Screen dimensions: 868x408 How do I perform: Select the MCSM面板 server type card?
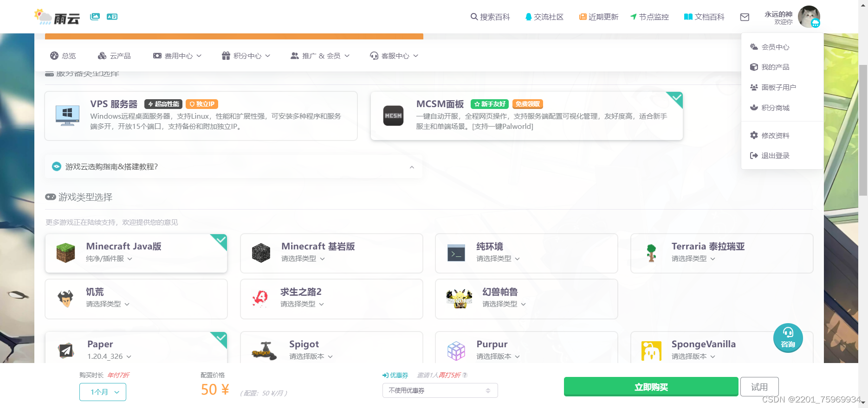click(526, 116)
